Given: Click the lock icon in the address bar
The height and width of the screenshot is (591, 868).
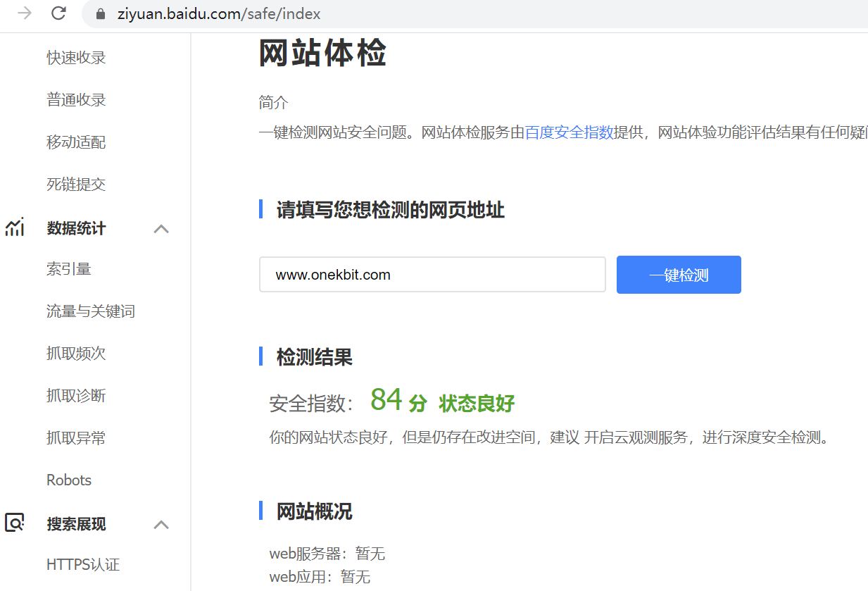Looking at the screenshot, I should (x=99, y=13).
